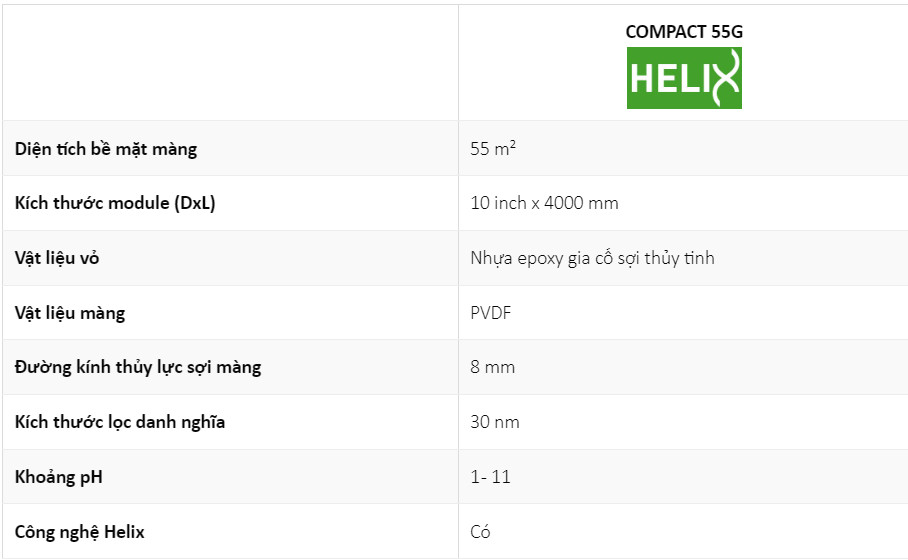Click the "Đường kính thủy lực sợi màng" label
This screenshot has height=560, width=908.
(x=138, y=367)
